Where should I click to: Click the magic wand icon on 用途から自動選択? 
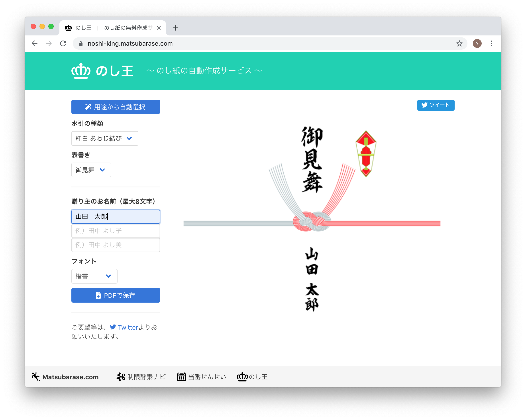pyautogui.click(x=88, y=107)
